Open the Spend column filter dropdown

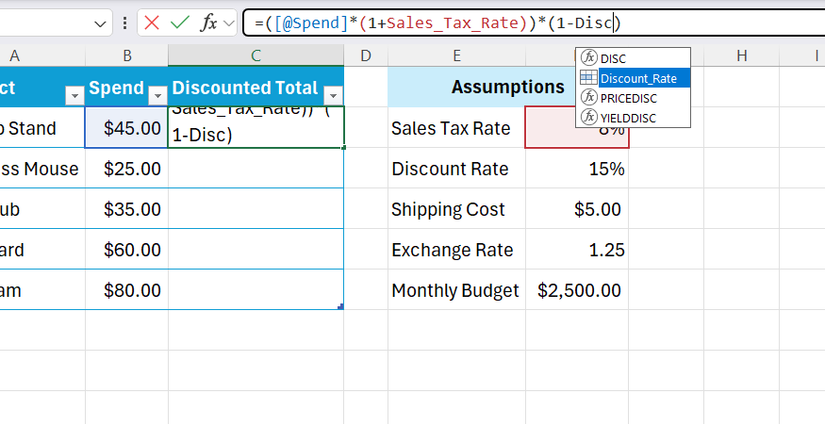157,96
